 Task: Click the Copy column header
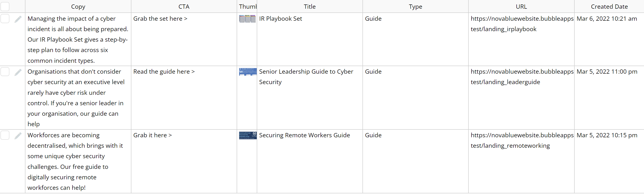78,7
